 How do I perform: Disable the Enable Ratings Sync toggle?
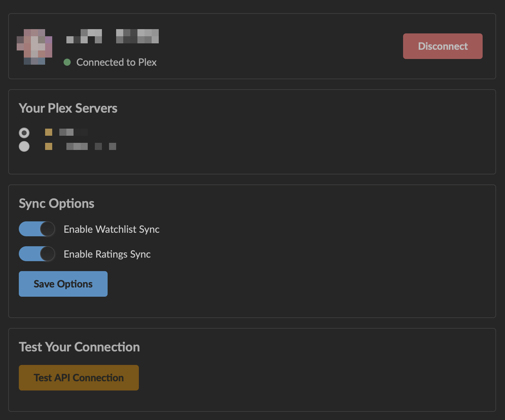pos(37,254)
